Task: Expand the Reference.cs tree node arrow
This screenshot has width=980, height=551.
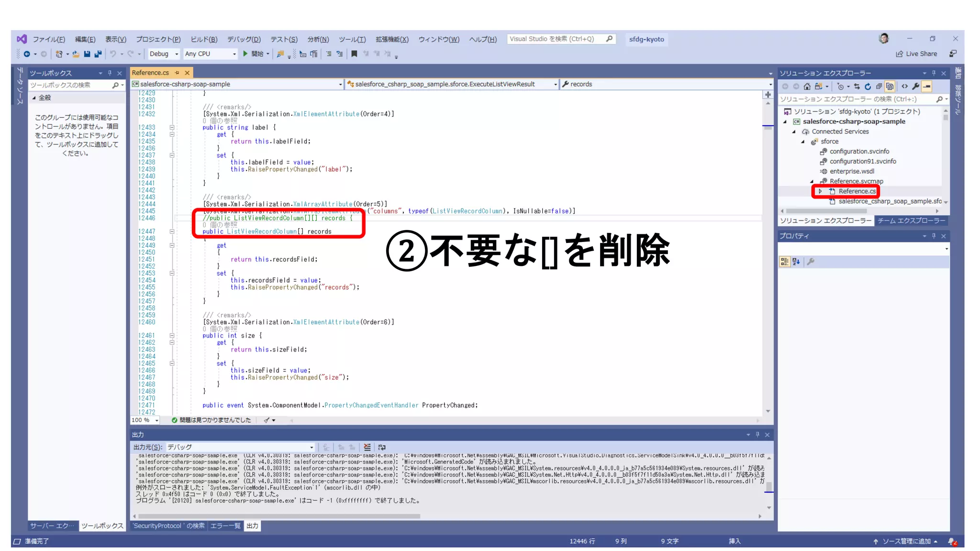Action: click(x=820, y=191)
